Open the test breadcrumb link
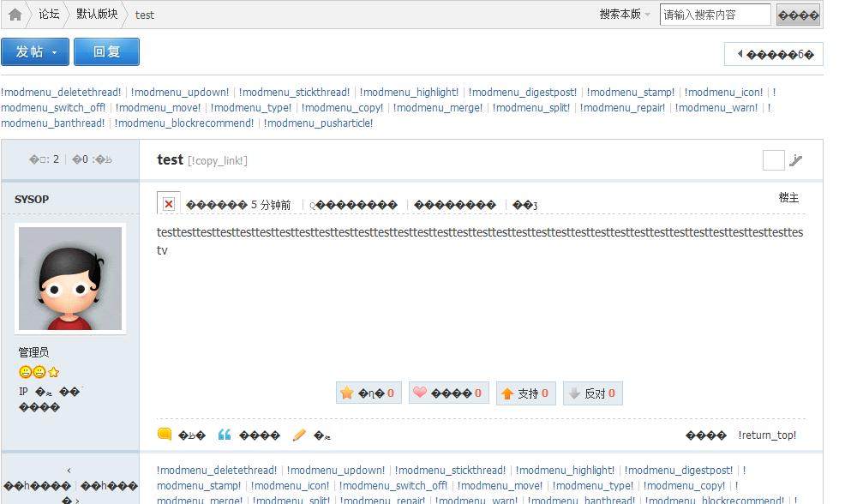 (x=144, y=15)
